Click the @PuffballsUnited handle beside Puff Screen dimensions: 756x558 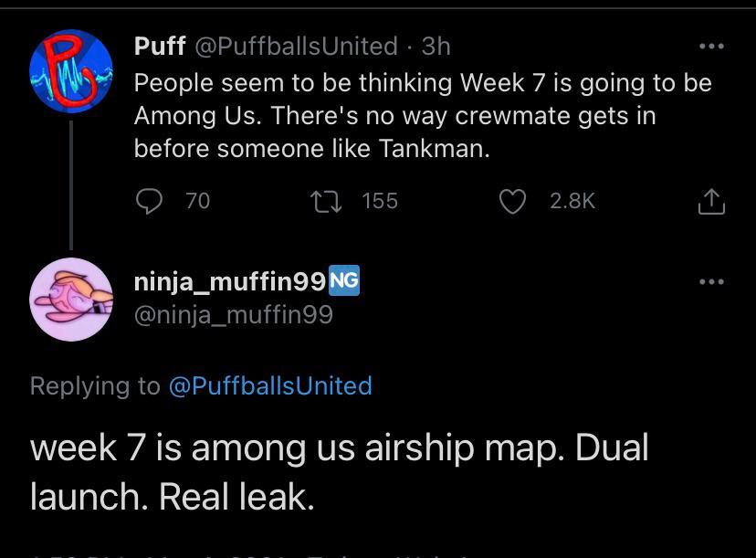pos(295,46)
